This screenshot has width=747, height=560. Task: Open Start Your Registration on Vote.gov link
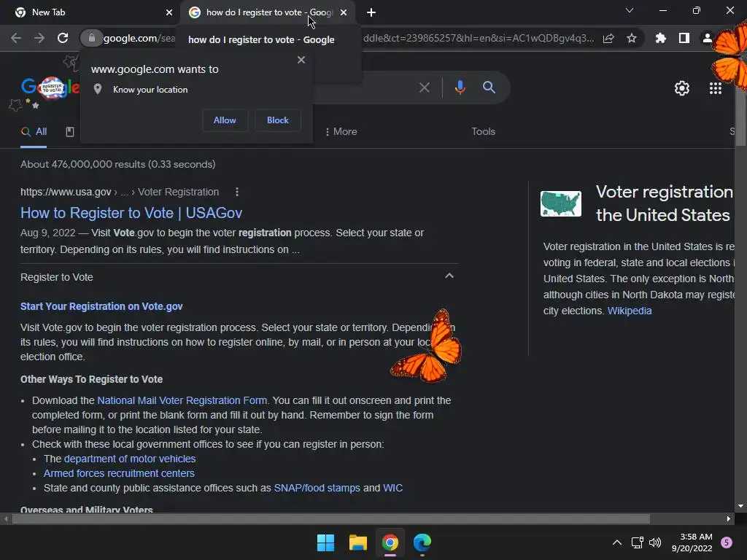(101, 306)
